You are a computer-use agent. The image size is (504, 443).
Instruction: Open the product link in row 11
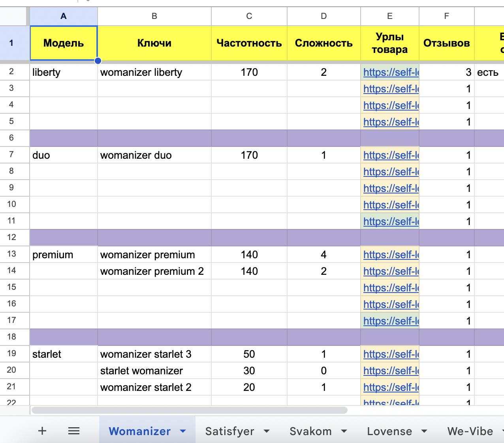click(x=391, y=221)
